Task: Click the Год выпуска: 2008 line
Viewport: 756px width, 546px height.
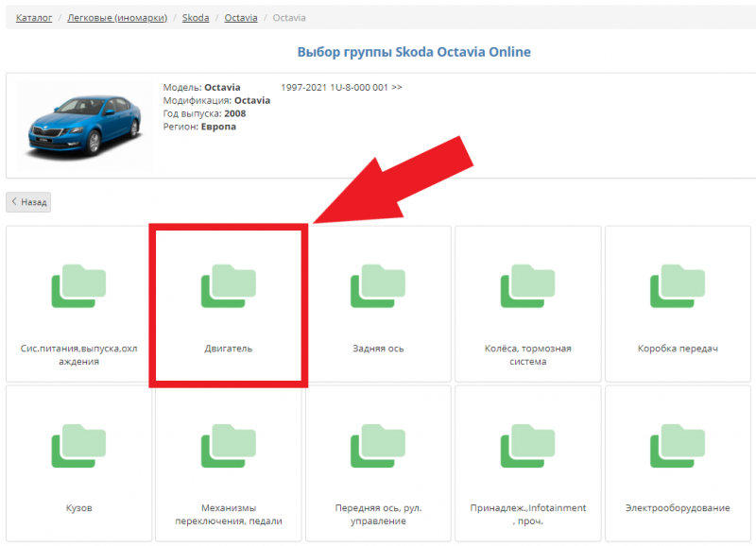Action: point(204,113)
